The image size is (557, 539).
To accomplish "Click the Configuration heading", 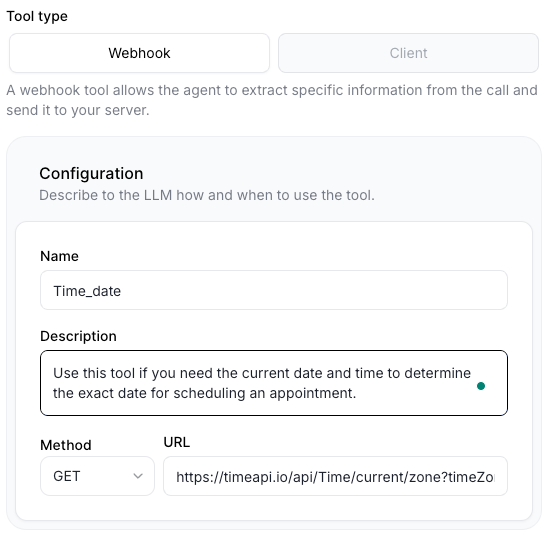I will pos(91,174).
